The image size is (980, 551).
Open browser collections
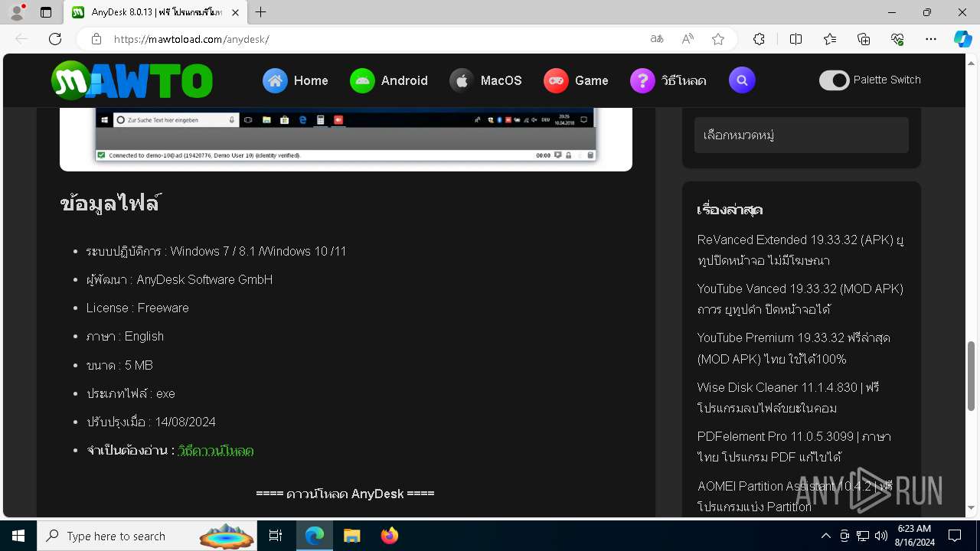pyautogui.click(x=864, y=39)
